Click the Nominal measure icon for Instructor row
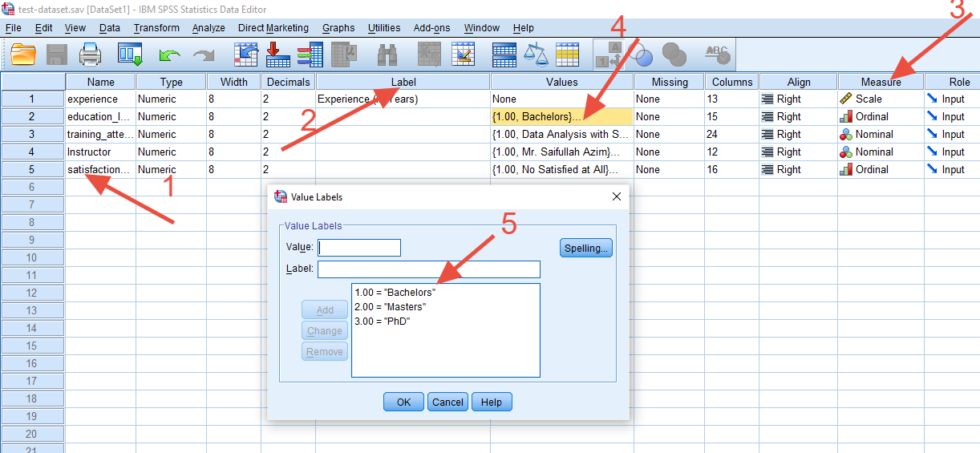980x453 pixels. [x=845, y=152]
